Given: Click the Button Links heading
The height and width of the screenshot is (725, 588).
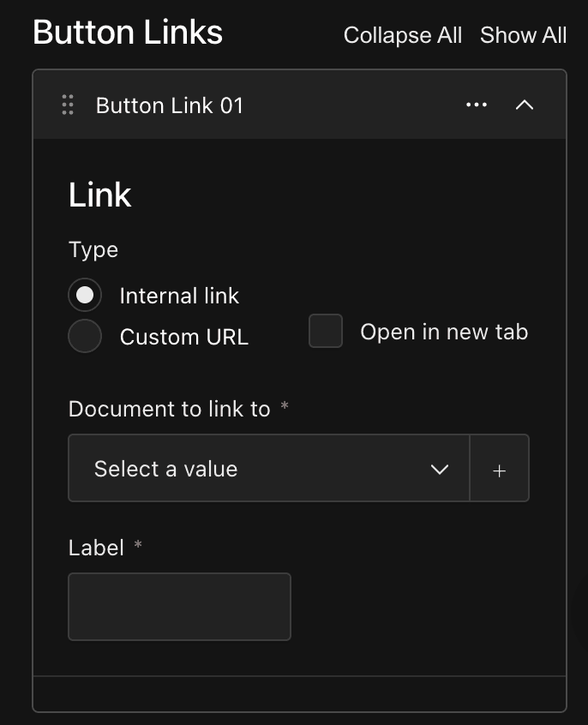Looking at the screenshot, I should (x=128, y=33).
